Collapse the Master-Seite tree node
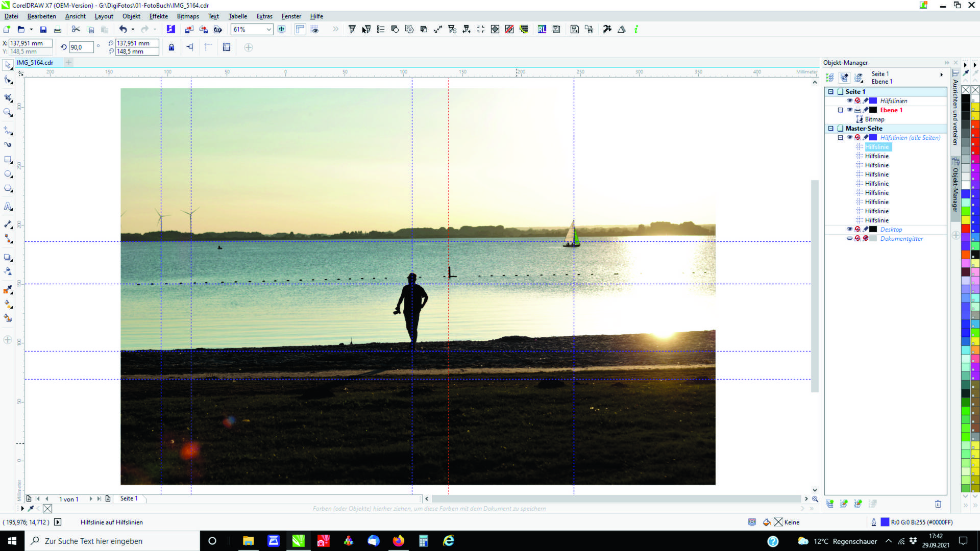980x551 pixels. (831, 129)
